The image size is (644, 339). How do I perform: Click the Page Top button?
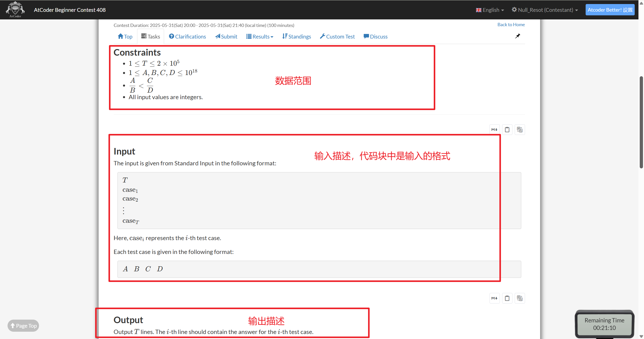tap(23, 325)
